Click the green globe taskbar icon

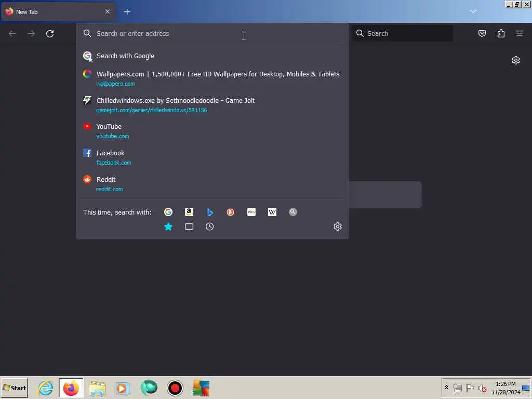149,388
